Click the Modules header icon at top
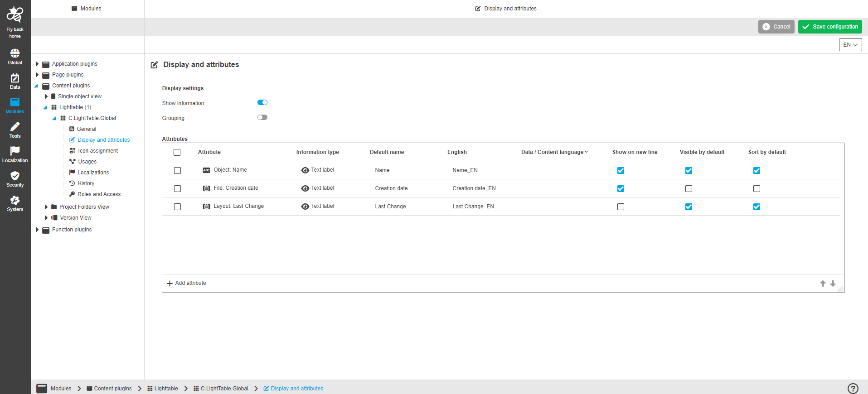 [x=74, y=8]
